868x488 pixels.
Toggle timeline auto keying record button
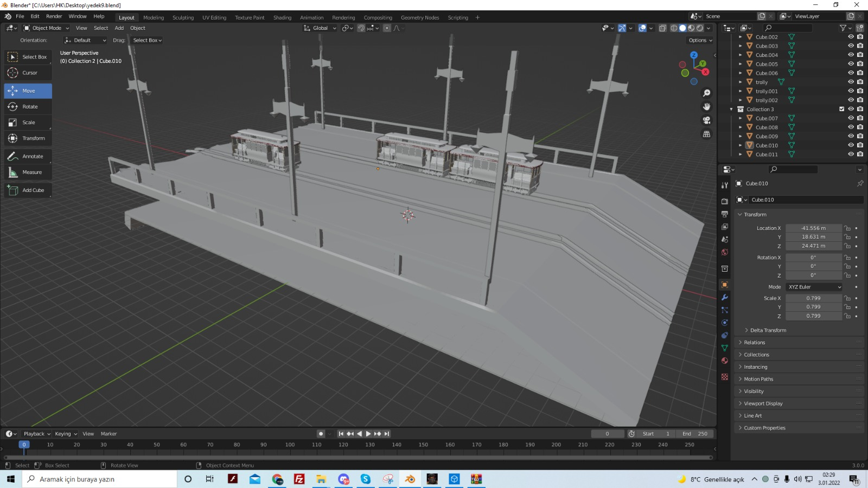coord(321,434)
